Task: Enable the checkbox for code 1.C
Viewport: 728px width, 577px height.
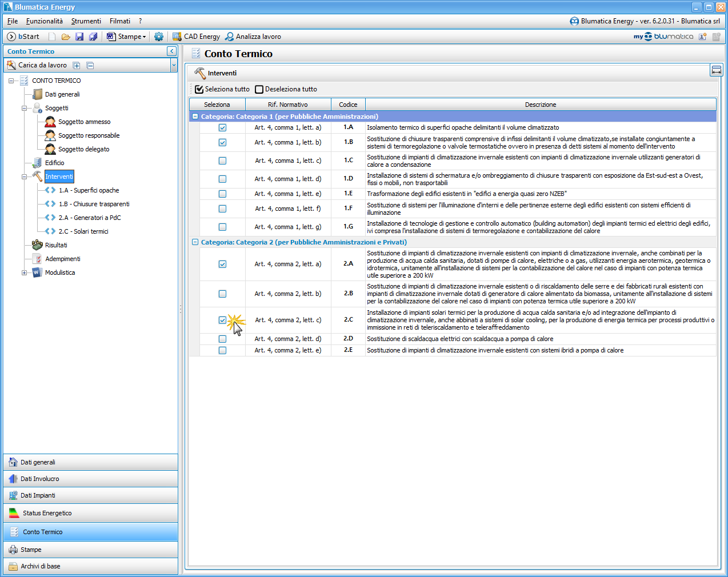Action: tap(222, 161)
